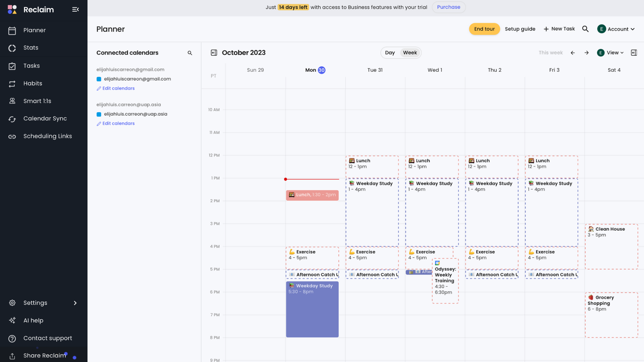Open Habits in sidebar
The image size is (644, 362).
[33, 83]
